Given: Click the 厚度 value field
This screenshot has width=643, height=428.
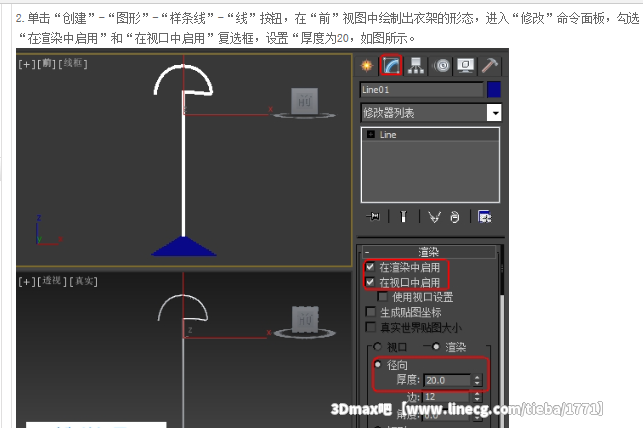Looking at the screenshot, I should 445,380.
